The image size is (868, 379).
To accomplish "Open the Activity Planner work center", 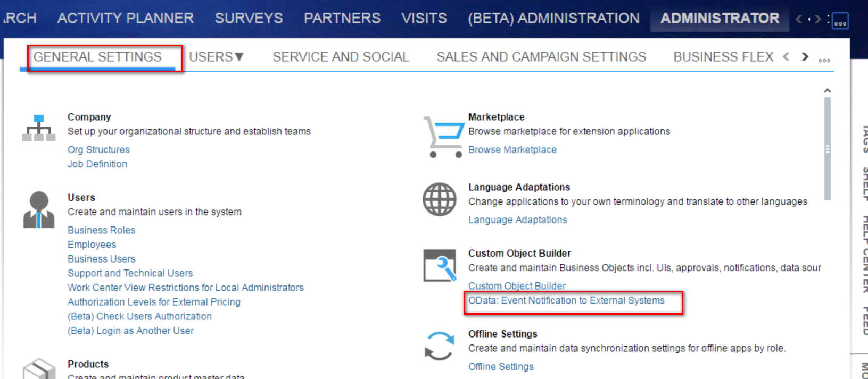I will (x=126, y=18).
